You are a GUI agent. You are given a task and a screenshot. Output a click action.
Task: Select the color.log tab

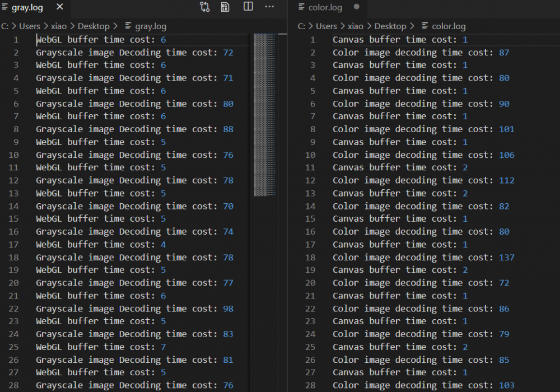325,7
